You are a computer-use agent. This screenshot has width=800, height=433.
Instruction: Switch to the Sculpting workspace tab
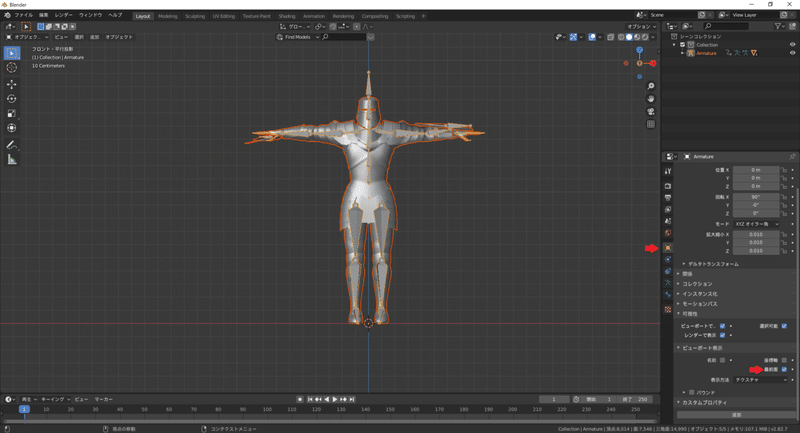point(195,16)
